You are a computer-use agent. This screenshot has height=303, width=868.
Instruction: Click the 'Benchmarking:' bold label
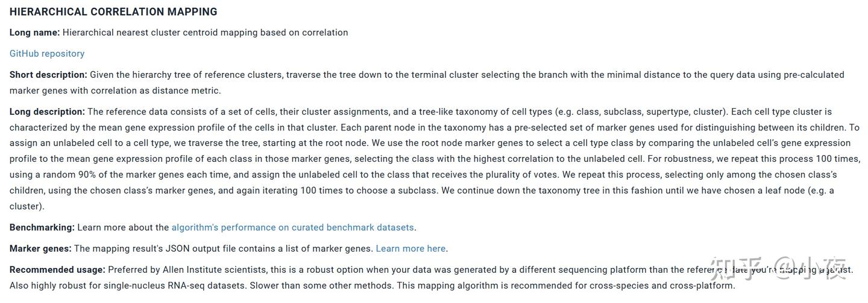coord(42,228)
